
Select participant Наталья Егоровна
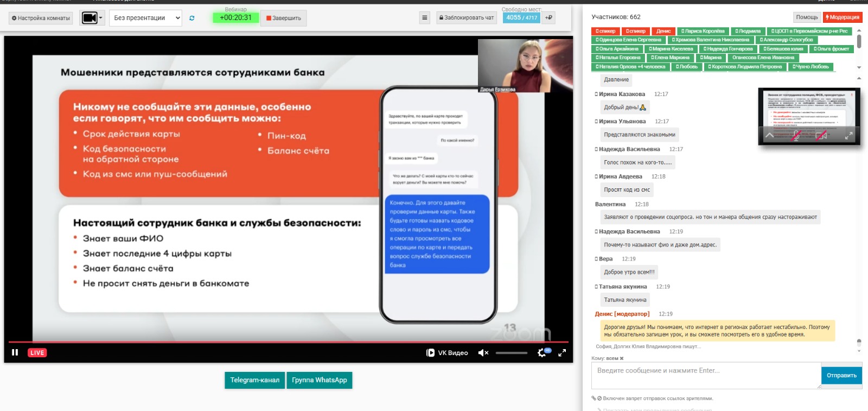pos(618,58)
